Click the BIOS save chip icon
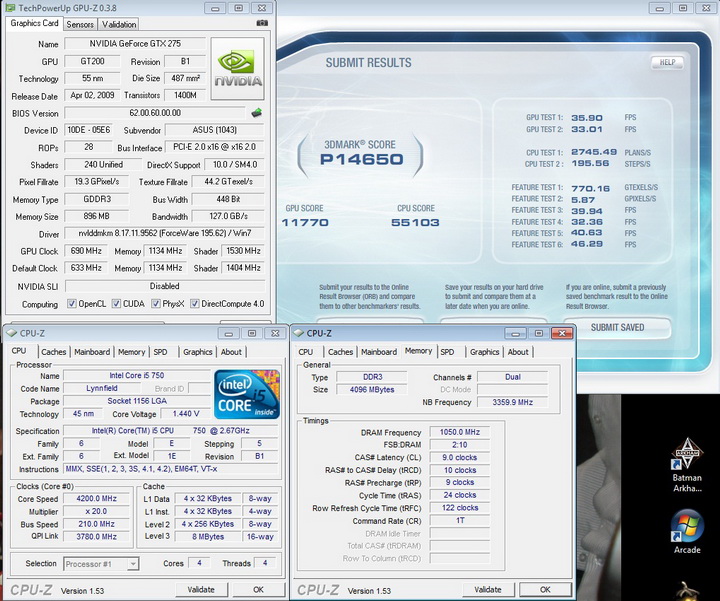720x601 pixels. [x=256, y=113]
